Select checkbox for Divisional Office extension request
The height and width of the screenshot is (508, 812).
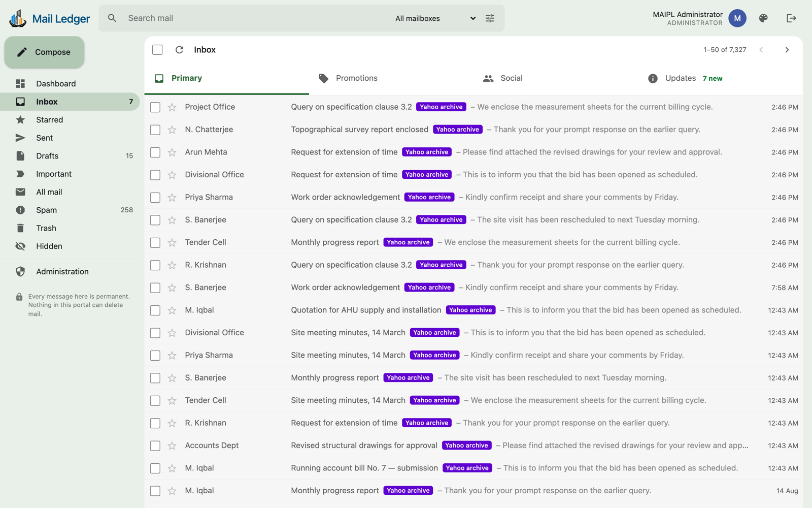[x=155, y=175]
